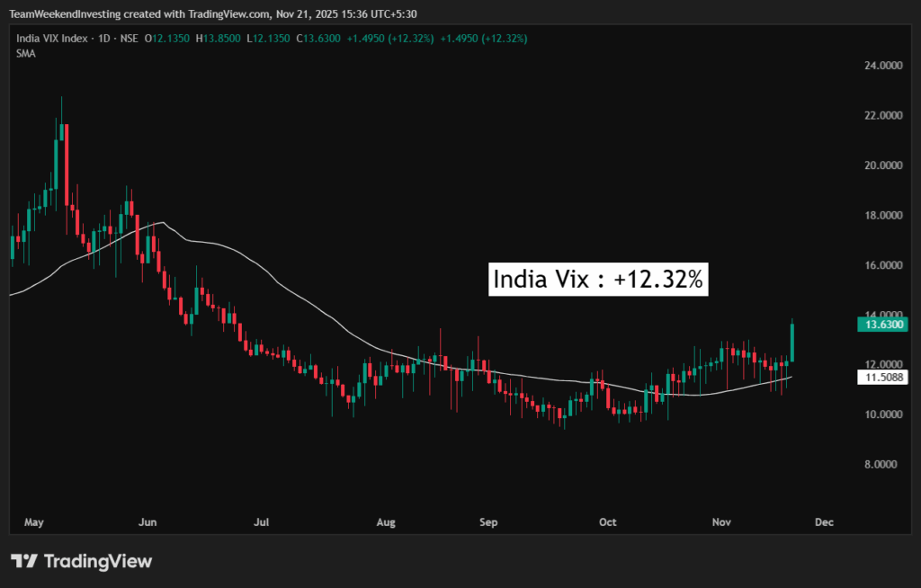Click the TradingView wordmark text
Viewport: 921px width, 588px height.
[x=98, y=562]
